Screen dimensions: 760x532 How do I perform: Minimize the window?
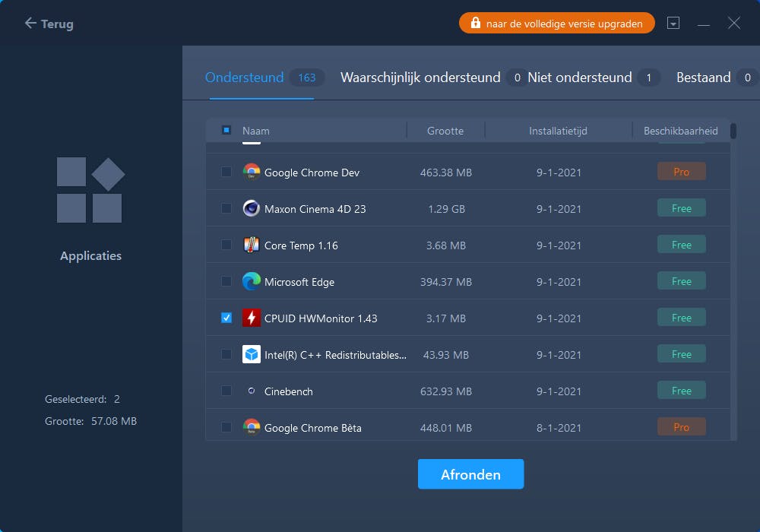click(703, 24)
